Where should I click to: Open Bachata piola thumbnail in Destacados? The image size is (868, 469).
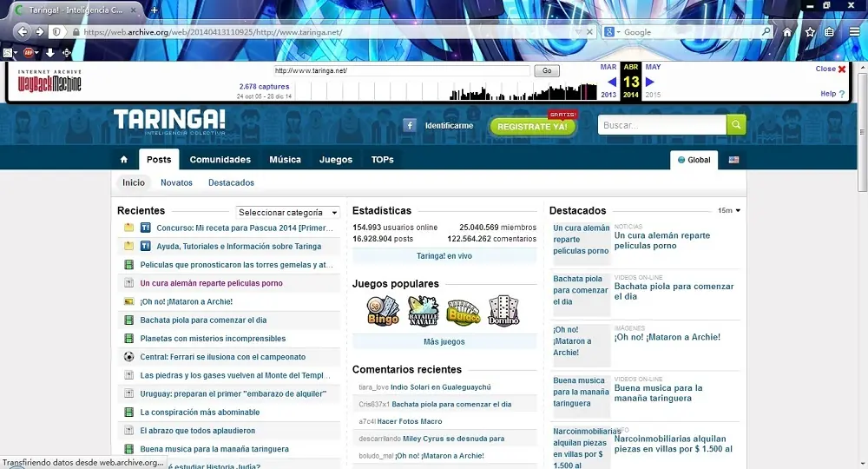[x=582, y=294]
